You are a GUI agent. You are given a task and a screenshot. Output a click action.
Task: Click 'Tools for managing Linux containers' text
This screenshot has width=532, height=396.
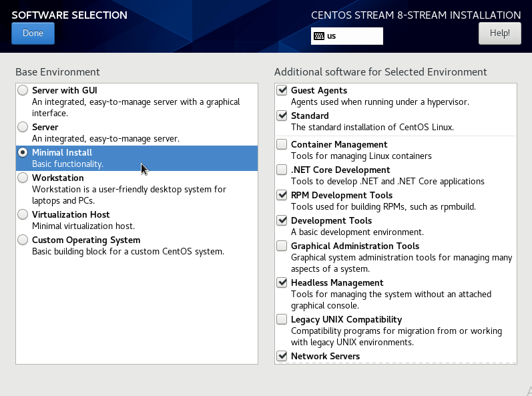point(361,156)
